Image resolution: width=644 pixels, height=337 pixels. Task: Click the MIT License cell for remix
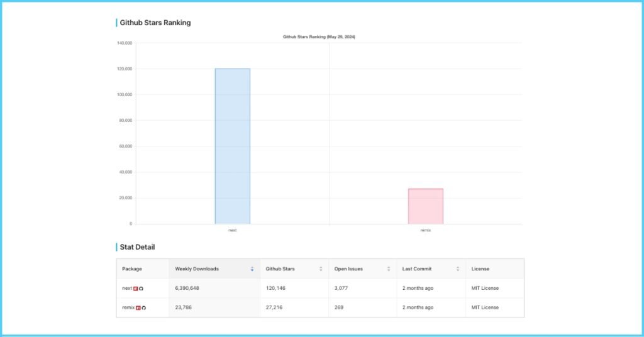click(x=495, y=307)
